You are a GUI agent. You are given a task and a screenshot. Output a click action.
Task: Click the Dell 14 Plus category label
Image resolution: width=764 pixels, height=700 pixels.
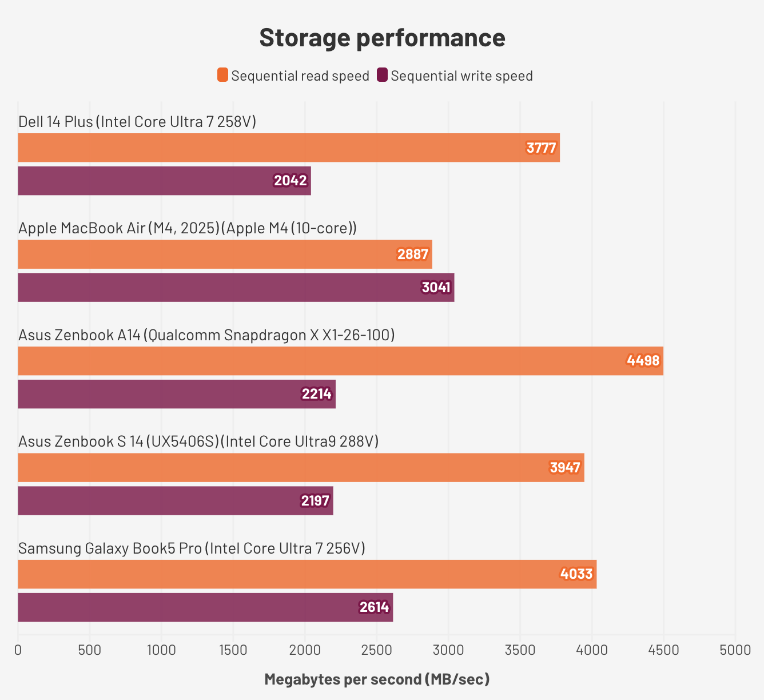coord(137,122)
